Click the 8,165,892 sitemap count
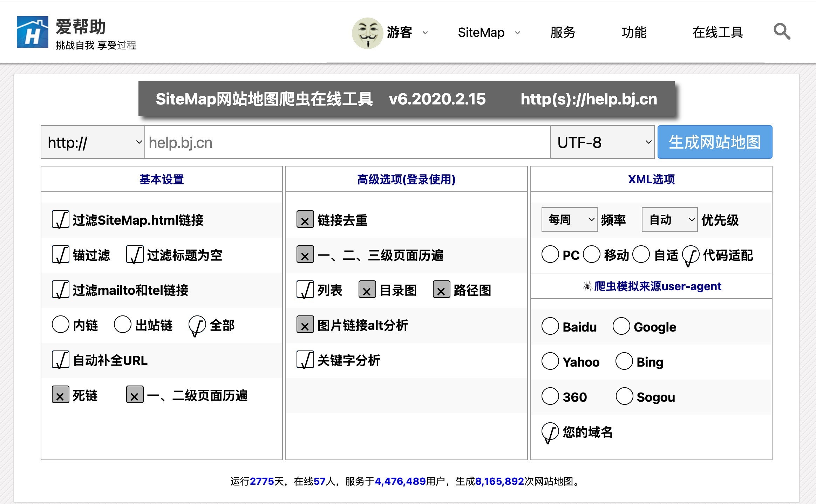 click(499, 481)
